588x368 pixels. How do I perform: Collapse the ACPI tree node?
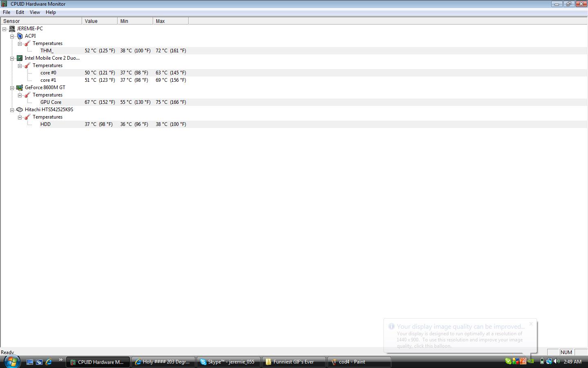tap(12, 36)
